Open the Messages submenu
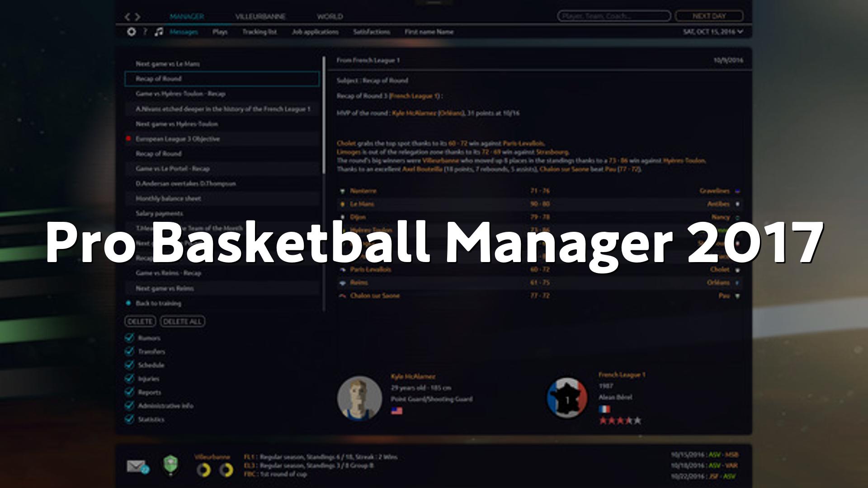The width and height of the screenshot is (868, 488). (x=184, y=32)
